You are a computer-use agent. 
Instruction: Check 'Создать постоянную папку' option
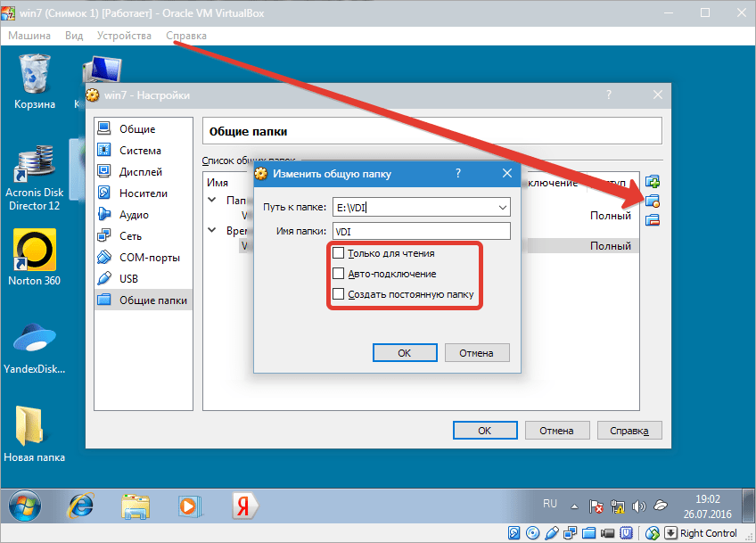click(338, 294)
